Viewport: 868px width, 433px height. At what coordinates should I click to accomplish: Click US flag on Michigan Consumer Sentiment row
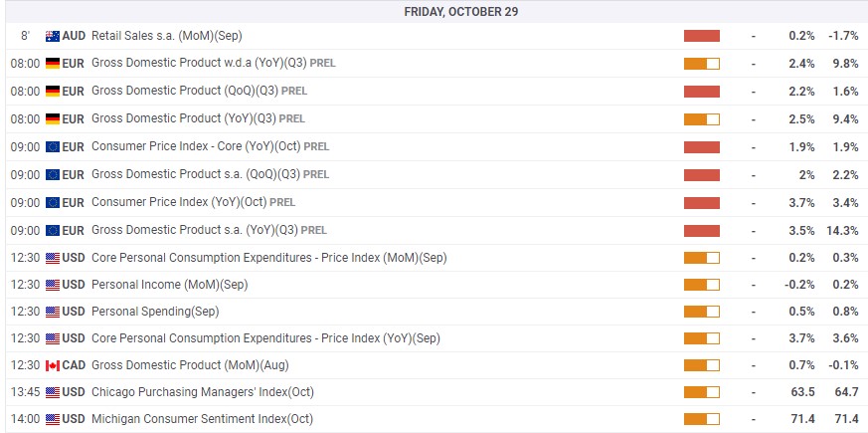pos(53,419)
